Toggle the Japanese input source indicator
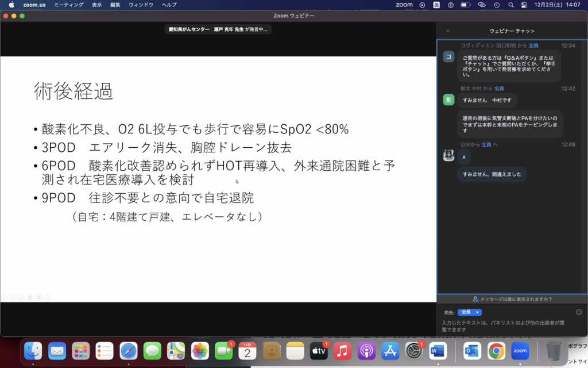The height and width of the screenshot is (368, 588). (436, 5)
